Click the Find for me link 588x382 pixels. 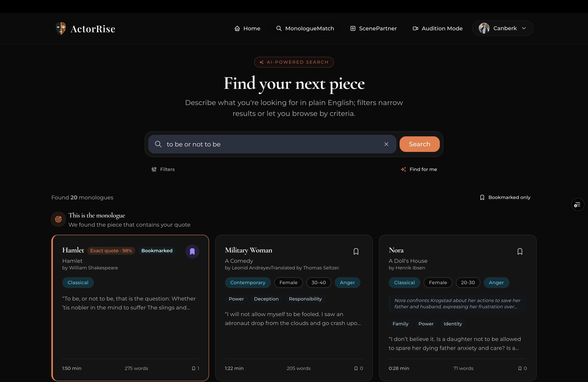tap(423, 169)
